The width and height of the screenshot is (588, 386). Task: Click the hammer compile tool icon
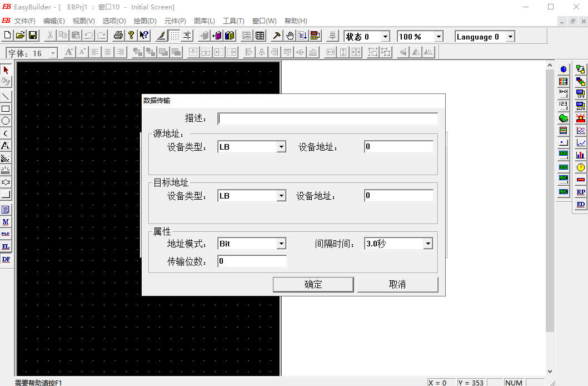[277, 36]
